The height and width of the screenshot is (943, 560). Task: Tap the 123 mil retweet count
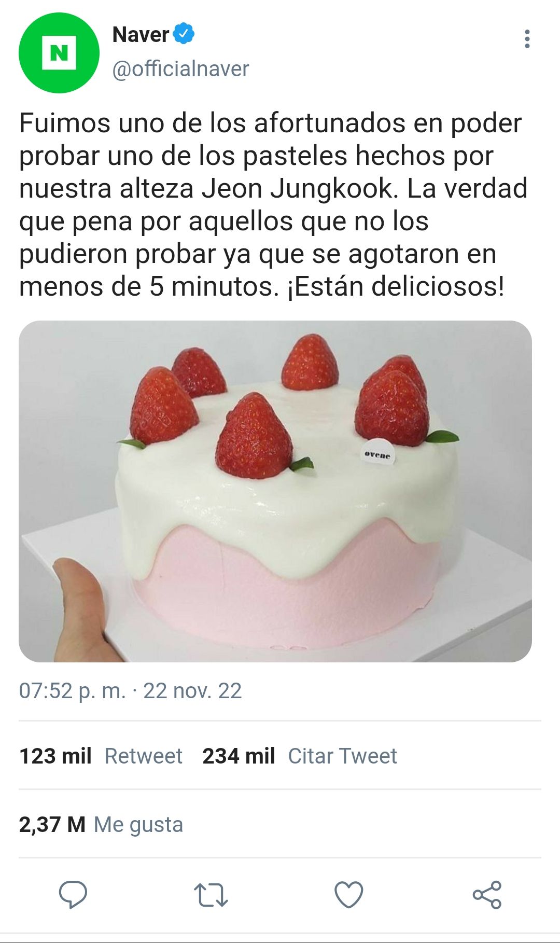tap(55, 756)
